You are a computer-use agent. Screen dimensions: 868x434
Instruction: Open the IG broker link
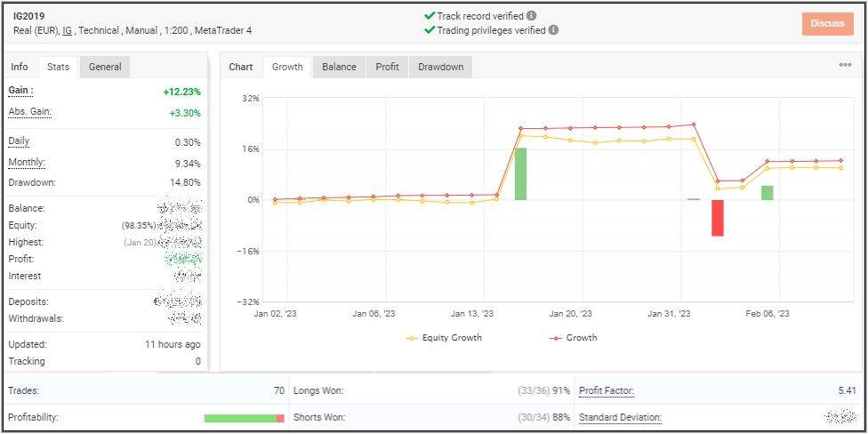[x=67, y=30]
